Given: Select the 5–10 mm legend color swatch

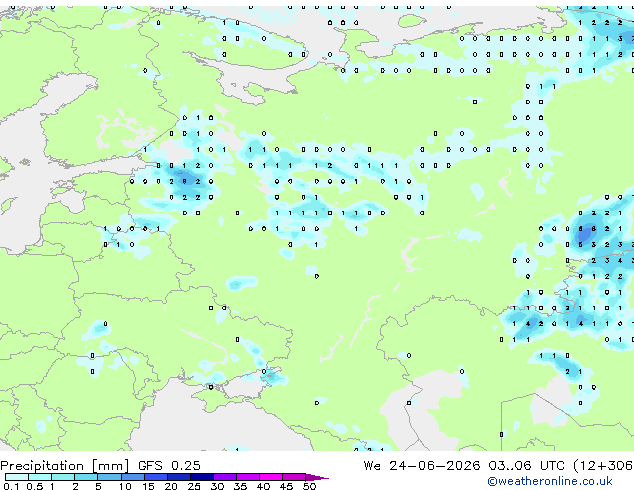Looking at the screenshot, I should click(x=109, y=477).
